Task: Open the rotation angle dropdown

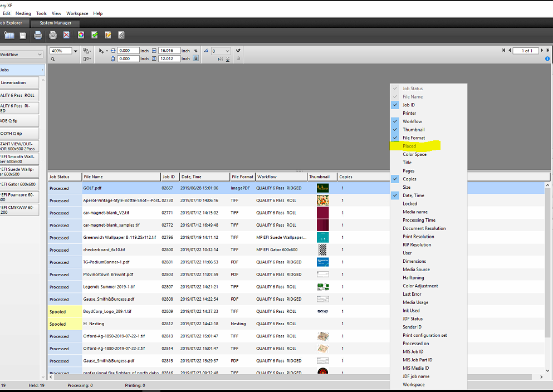Action: [228, 51]
